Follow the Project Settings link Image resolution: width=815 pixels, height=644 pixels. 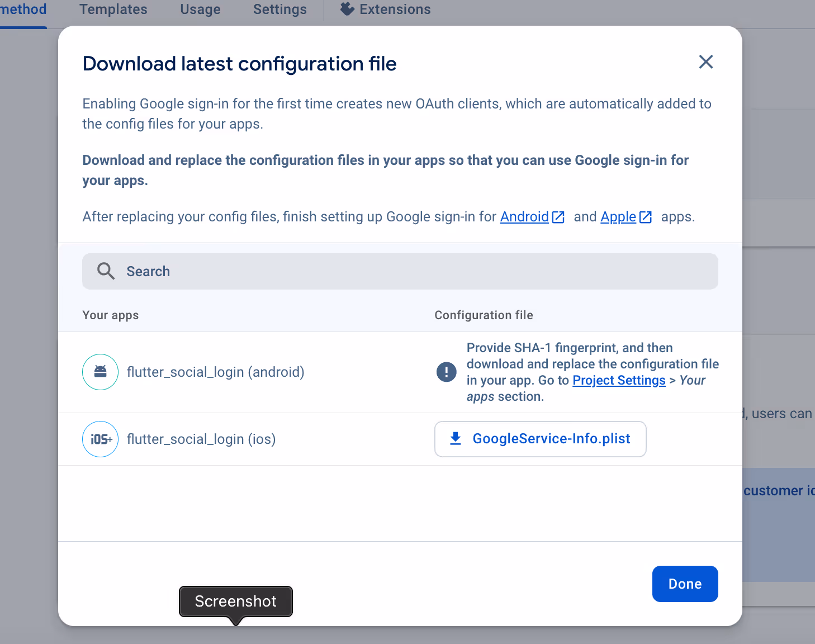619,380
